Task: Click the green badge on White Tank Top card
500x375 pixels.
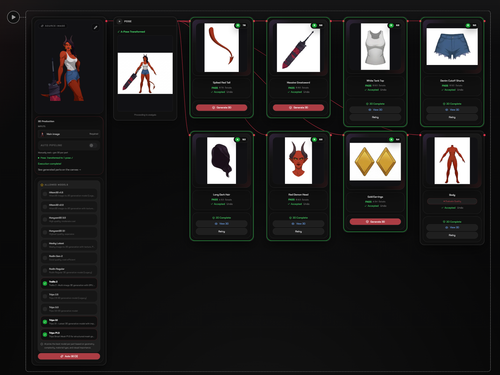Action: pos(391,25)
